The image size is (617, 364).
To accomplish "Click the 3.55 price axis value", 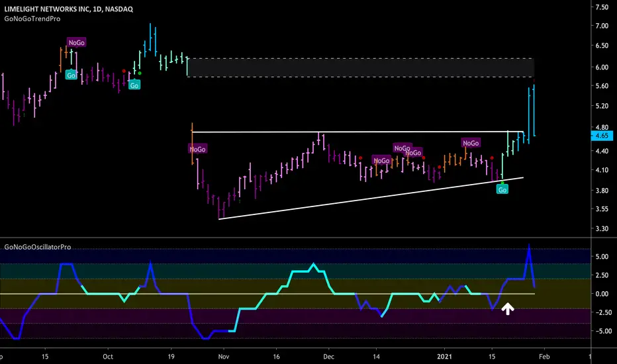I will 602,209.
